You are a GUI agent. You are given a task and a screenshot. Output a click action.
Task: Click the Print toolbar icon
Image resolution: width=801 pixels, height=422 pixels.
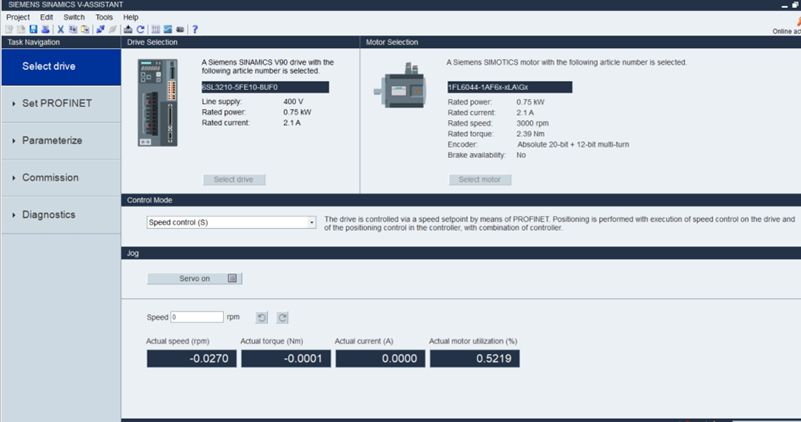45,29
